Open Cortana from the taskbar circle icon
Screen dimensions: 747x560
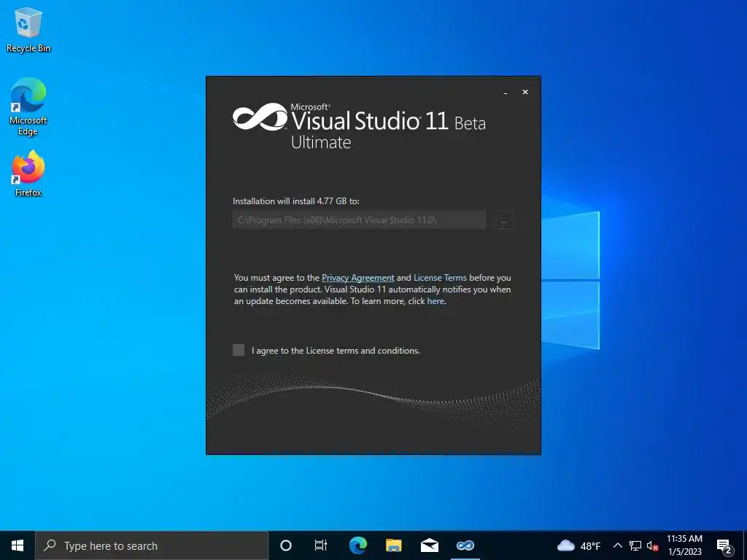pyautogui.click(x=285, y=545)
